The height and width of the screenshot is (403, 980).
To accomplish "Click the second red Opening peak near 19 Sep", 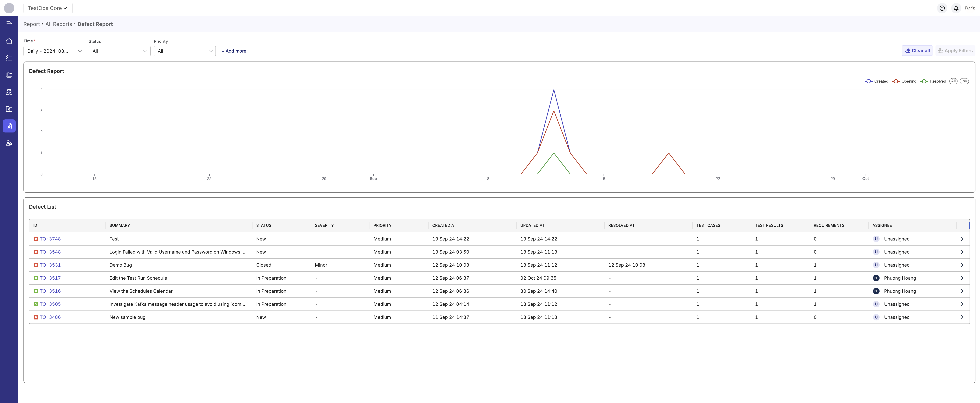I will [x=668, y=153].
